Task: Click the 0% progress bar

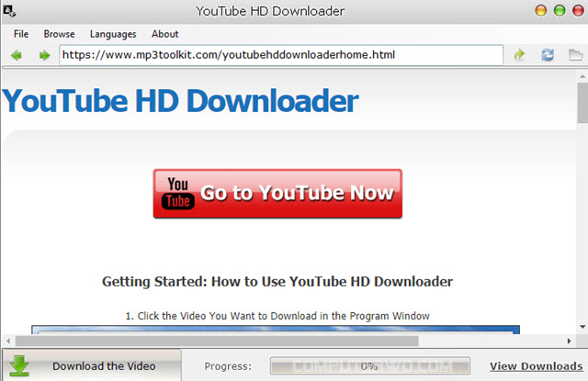Action: 369,365
